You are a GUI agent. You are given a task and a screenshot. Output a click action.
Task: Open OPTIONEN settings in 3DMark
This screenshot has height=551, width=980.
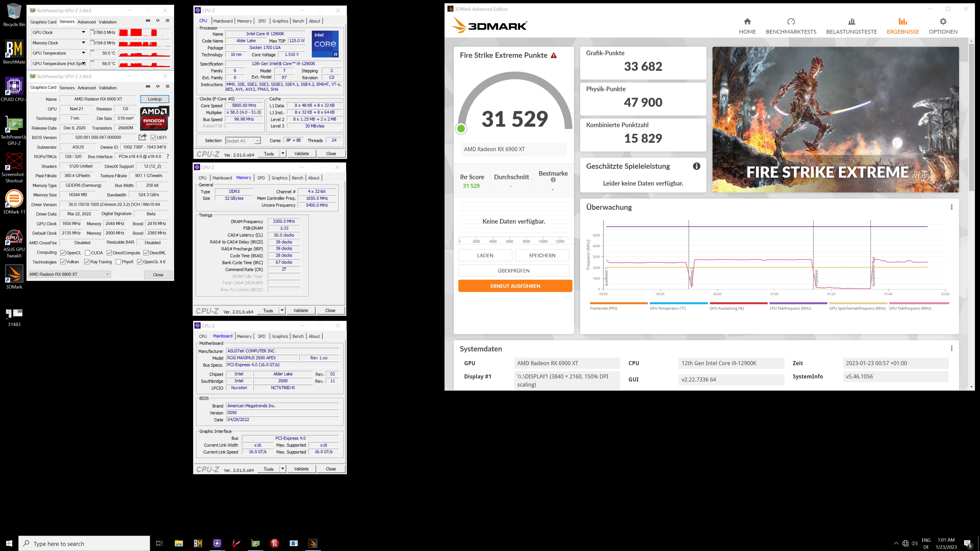[x=943, y=26]
